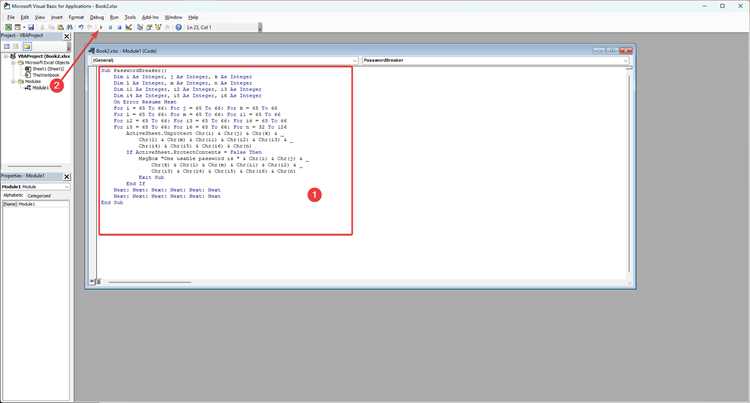Open the (General) object dropdown
750x403 pixels.
pyautogui.click(x=354, y=60)
